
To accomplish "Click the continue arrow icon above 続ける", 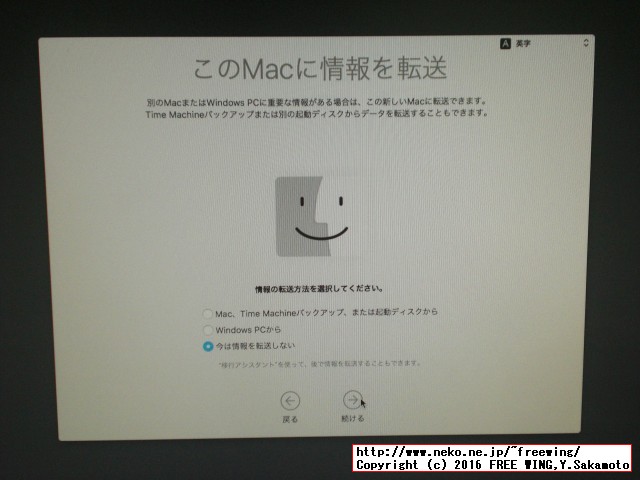I will coord(352,400).
